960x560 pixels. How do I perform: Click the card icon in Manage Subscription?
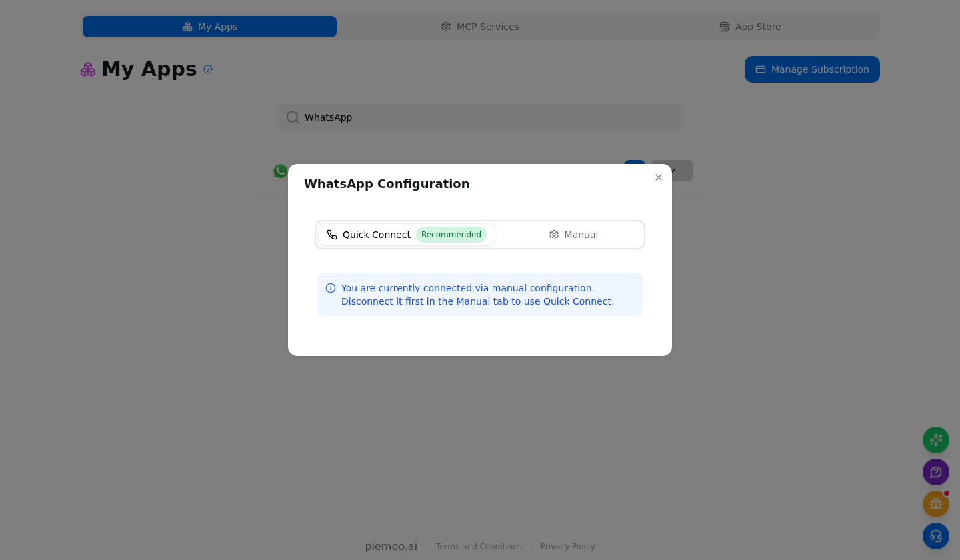coord(761,69)
